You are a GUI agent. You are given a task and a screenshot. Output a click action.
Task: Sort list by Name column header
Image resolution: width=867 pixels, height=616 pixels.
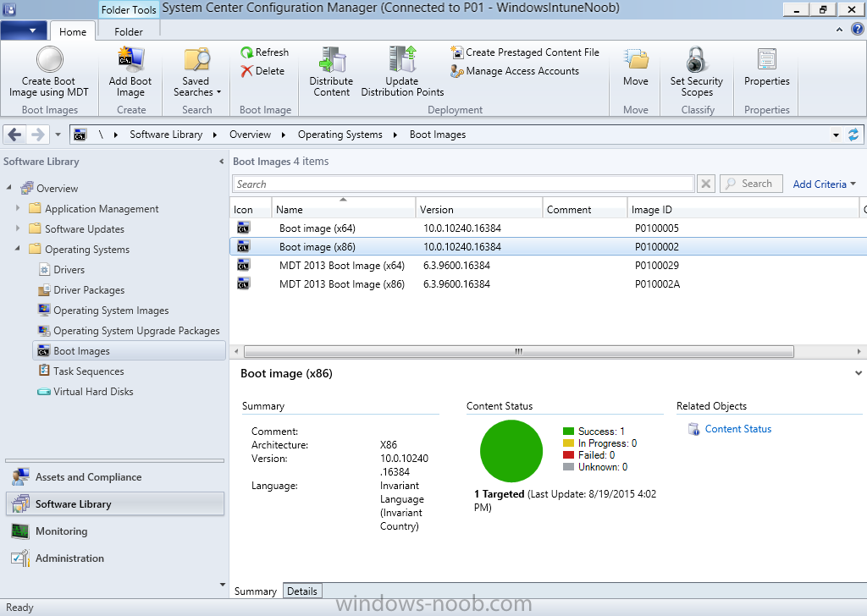click(344, 209)
